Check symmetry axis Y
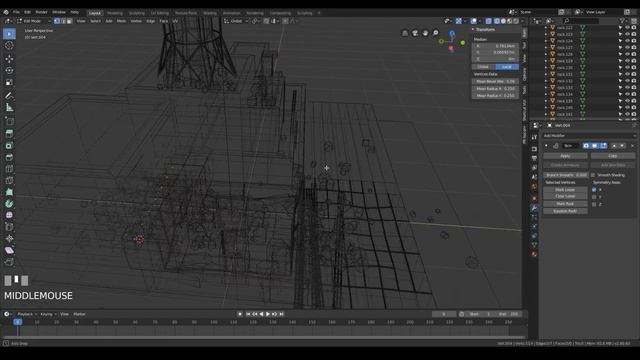This screenshot has width=640, height=360. pos(594,197)
